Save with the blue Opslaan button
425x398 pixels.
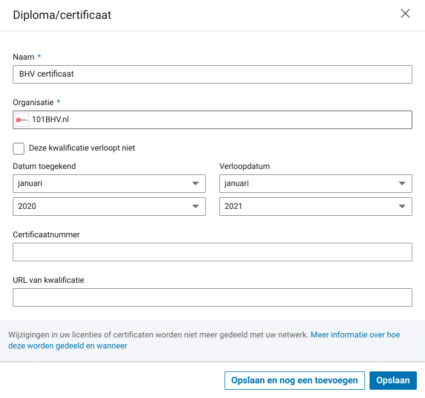pos(393,380)
